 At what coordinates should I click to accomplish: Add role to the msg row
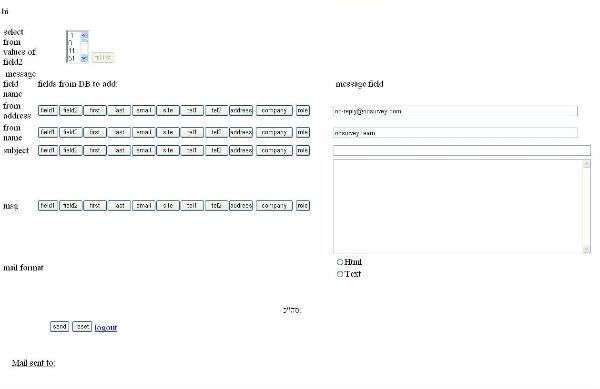click(303, 205)
